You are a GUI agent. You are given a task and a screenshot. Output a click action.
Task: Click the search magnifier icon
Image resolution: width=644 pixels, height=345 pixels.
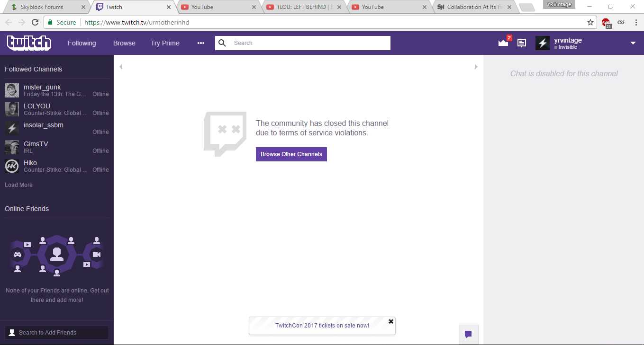[x=222, y=43]
